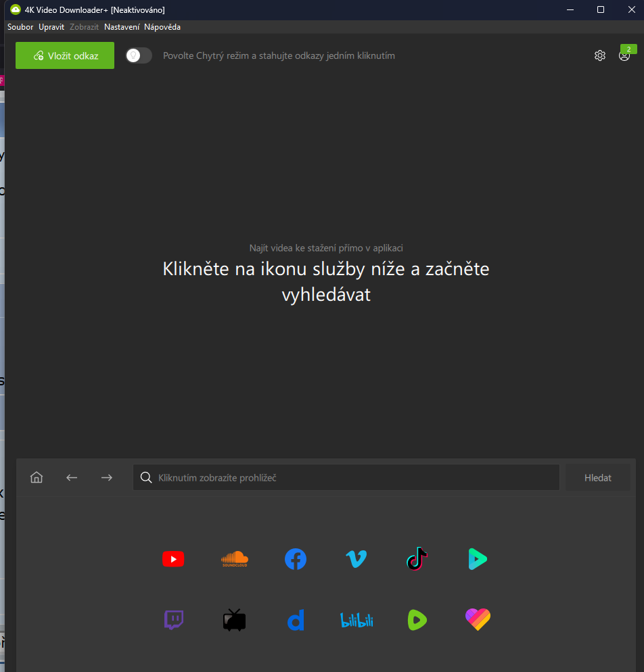
Task: Open Vimeo in the in-app browser
Action: [356, 559]
